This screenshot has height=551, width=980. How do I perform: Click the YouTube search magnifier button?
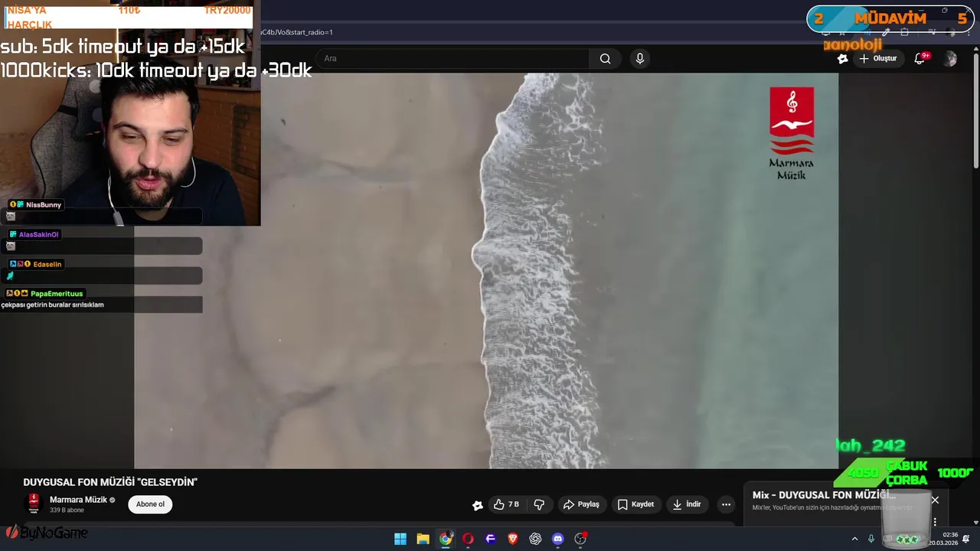pos(605,59)
